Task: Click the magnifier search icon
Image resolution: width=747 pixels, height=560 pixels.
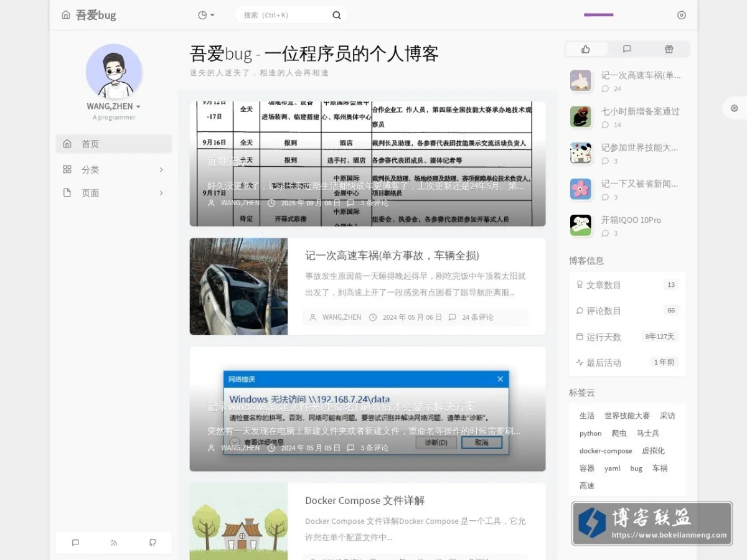Action: coord(337,15)
